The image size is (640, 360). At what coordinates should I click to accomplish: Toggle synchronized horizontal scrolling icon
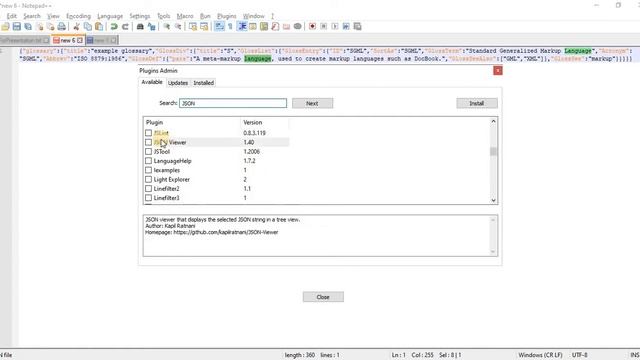coord(204,27)
